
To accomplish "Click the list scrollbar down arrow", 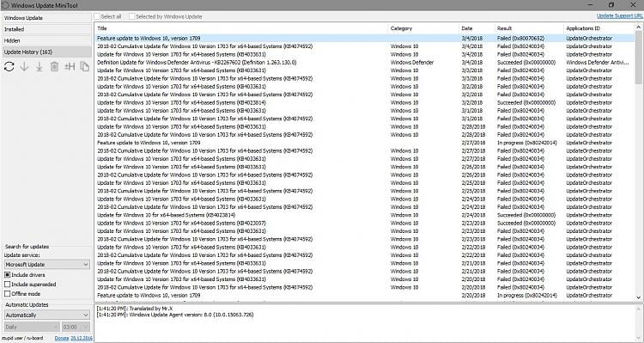I will pyautogui.click(x=639, y=297).
